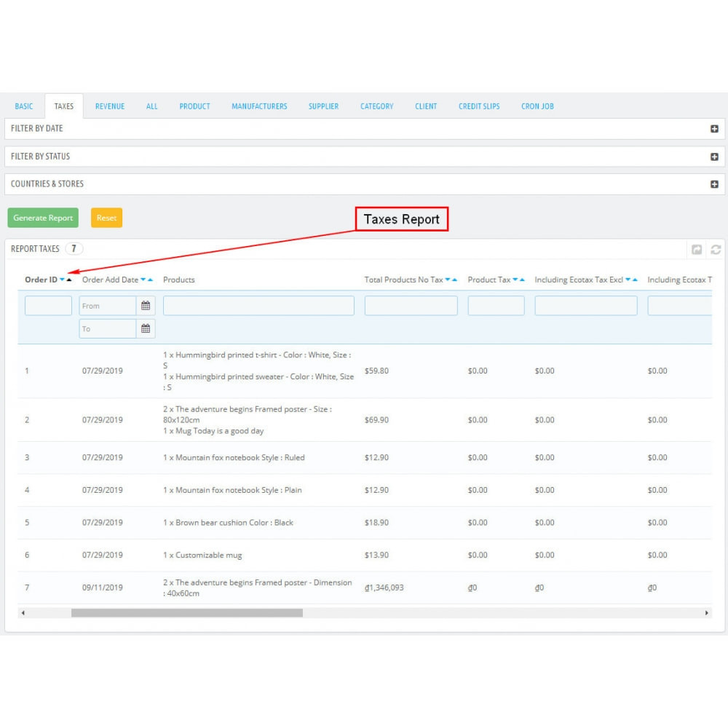The image size is (728, 728).
Task: Sort Product Tax descending
Action: [x=515, y=280]
